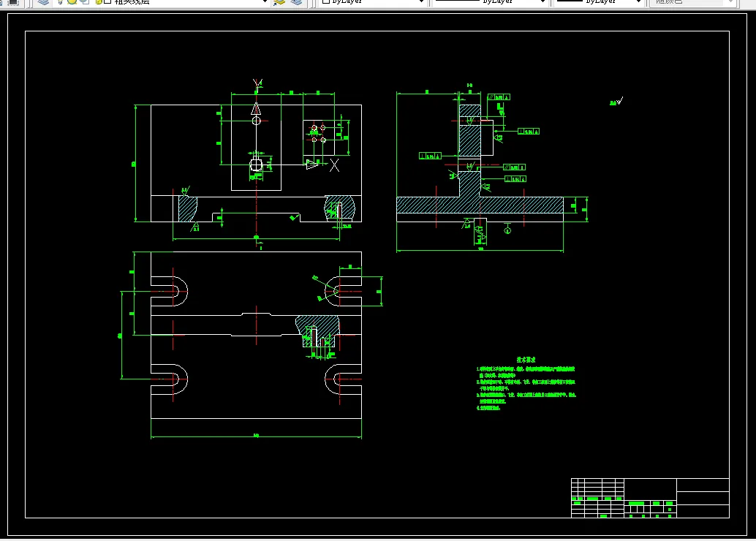The width and height of the screenshot is (756, 541).
Task: Select the tolerance frame at top of section view
Action: 499,97
